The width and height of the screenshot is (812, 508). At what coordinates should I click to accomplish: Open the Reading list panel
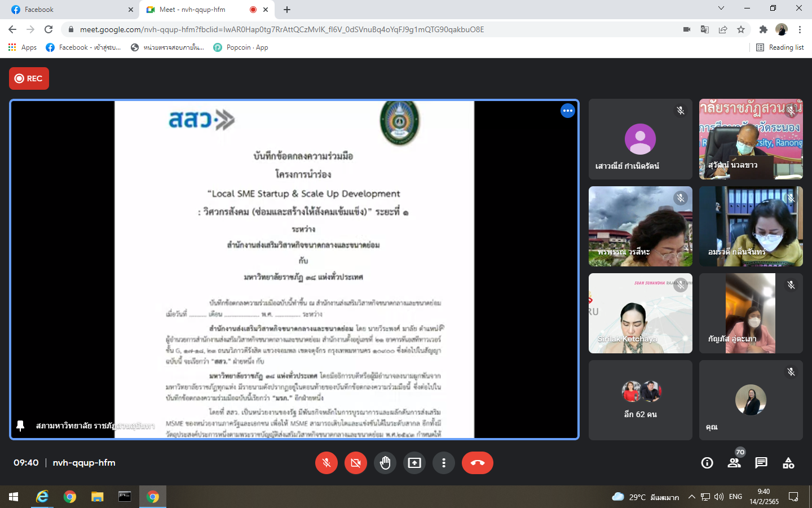[x=780, y=47]
